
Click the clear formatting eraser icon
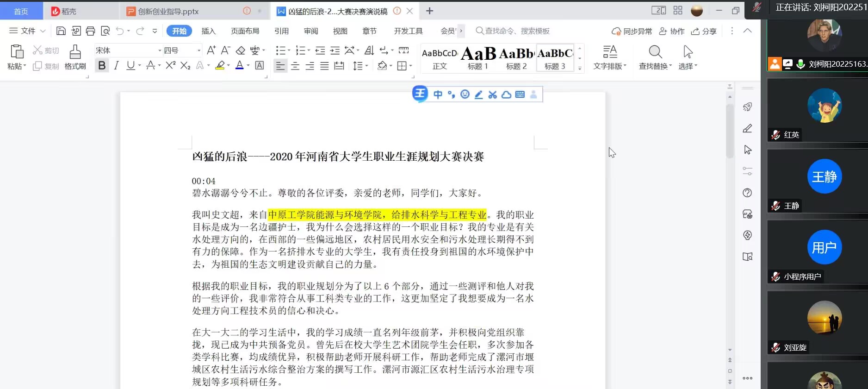241,50
